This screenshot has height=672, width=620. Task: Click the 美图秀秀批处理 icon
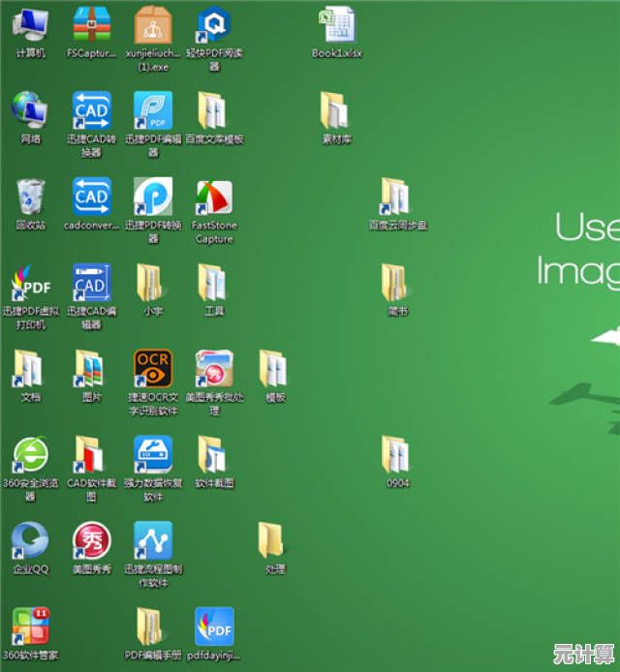pyautogui.click(x=213, y=370)
